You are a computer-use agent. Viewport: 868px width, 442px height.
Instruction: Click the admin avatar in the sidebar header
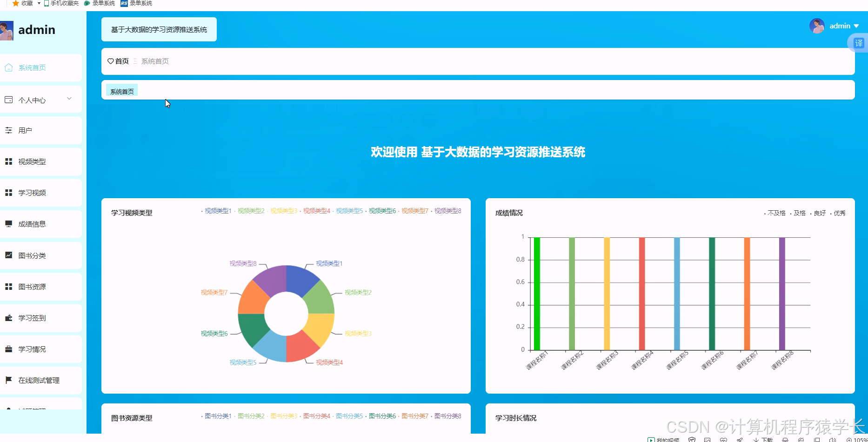(x=7, y=30)
